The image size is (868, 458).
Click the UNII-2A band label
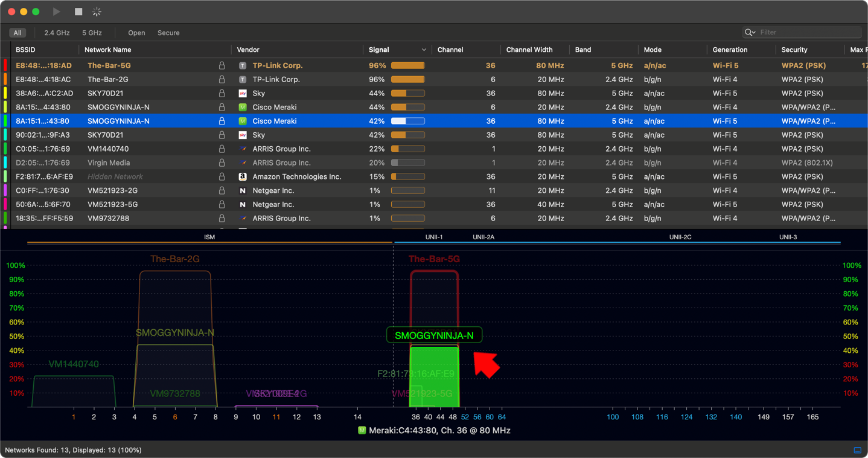coord(483,237)
